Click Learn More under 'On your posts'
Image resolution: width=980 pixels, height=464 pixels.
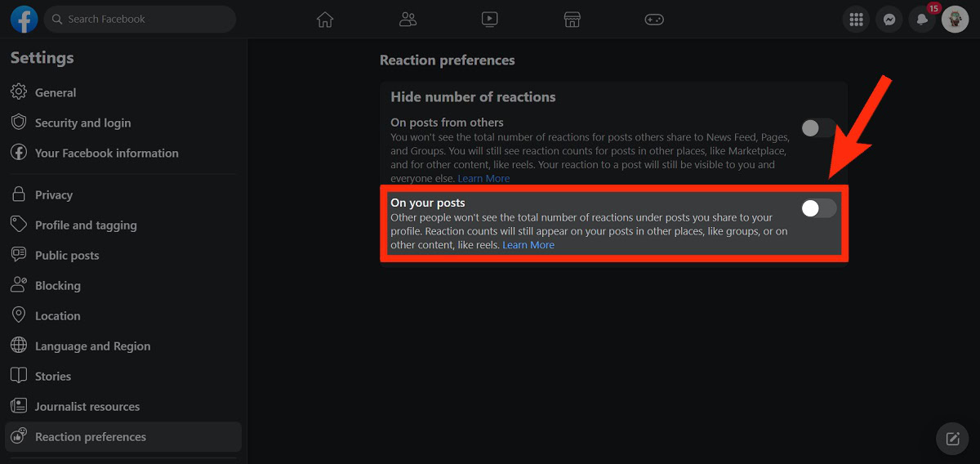[528, 245]
